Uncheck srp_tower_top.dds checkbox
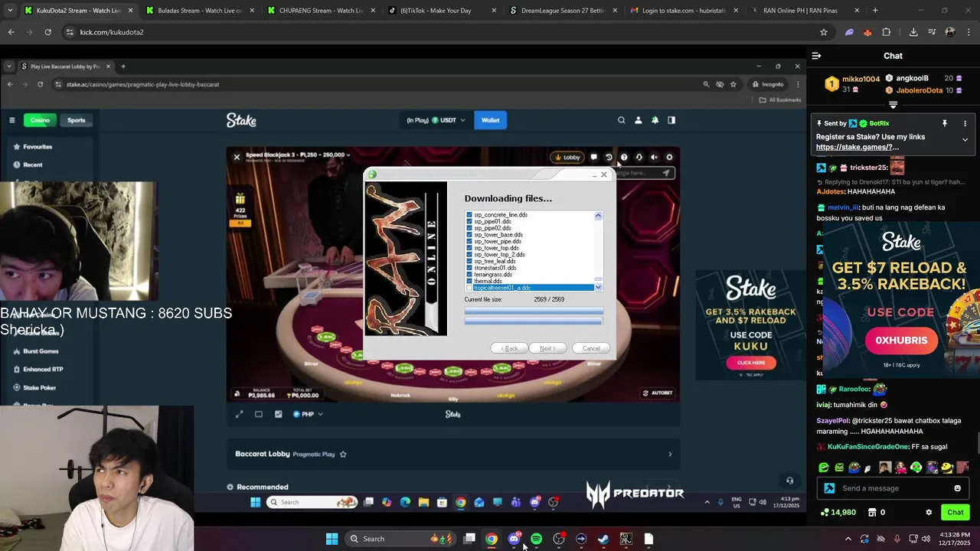Image resolution: width=980 pixels, height=551 pixels. point(469,248)
